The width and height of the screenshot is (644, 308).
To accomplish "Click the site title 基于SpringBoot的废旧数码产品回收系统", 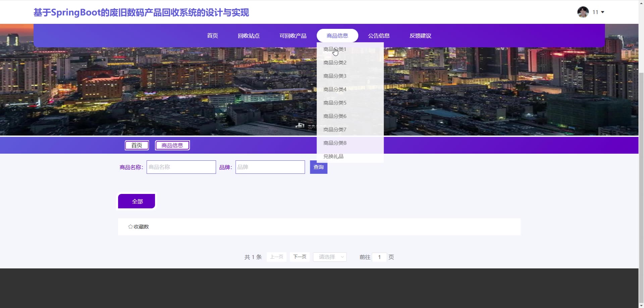I will point(141,12).
